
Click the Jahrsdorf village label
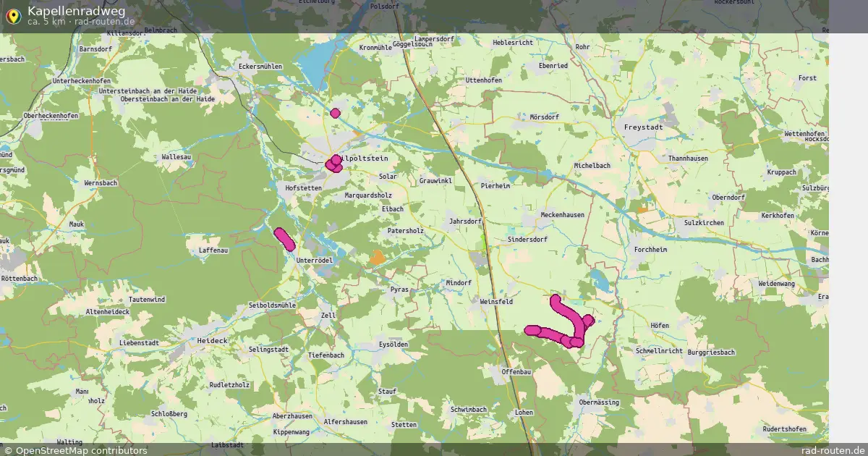[x=465, y=221]
